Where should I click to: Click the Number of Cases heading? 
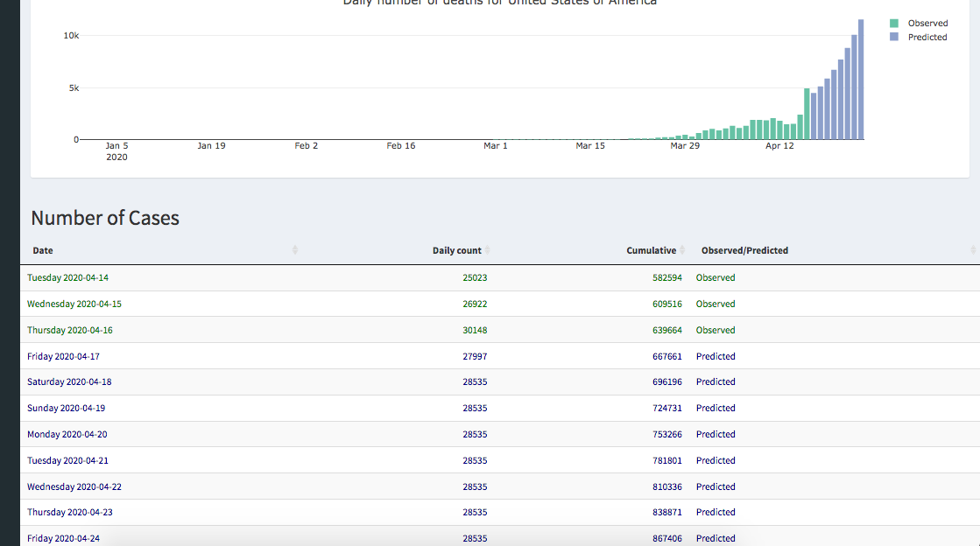click(105, 218)
